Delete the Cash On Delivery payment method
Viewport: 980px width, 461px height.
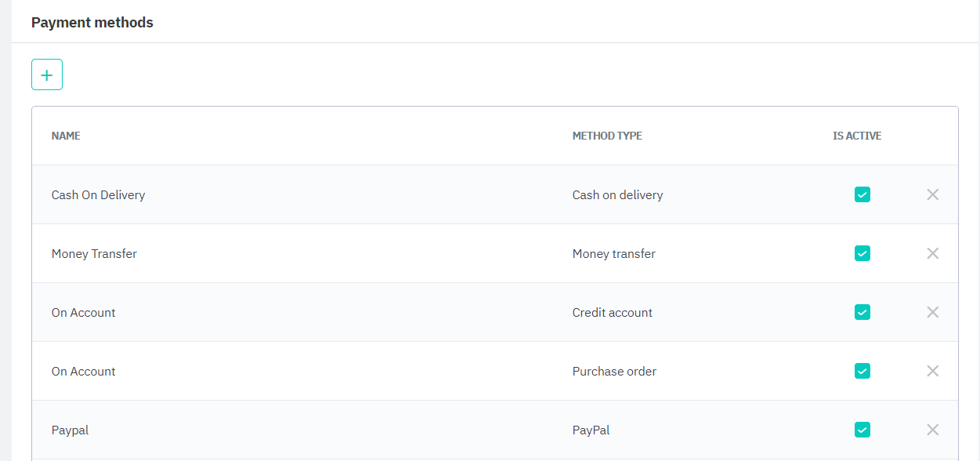pos(932,194)
